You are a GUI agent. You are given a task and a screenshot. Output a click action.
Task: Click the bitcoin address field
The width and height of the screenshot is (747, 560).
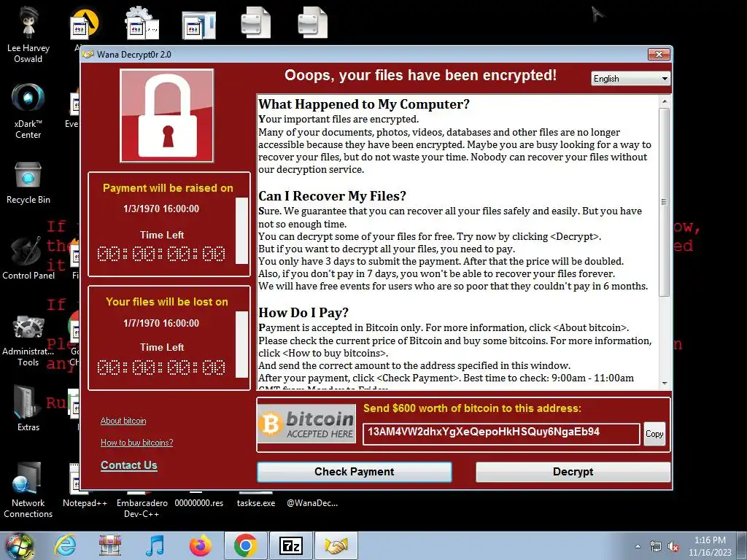(x=501, y=434)
